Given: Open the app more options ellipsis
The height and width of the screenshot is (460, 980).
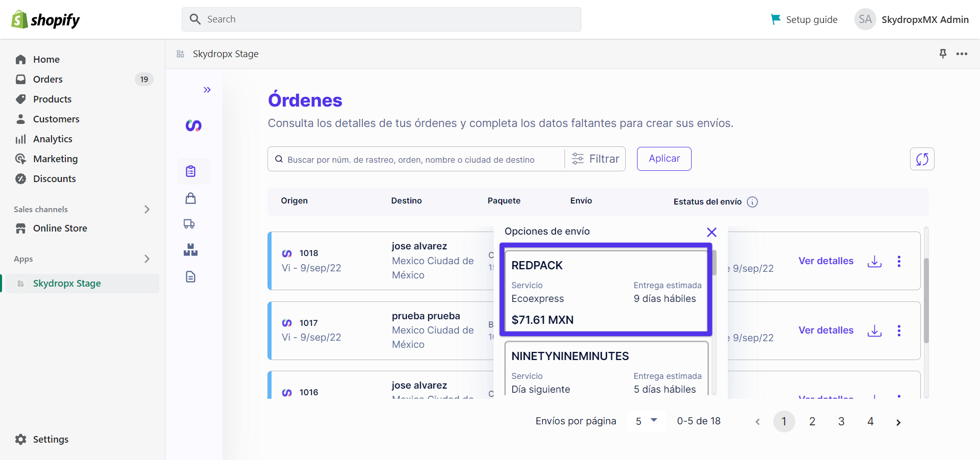Looking at the screenshot, I should coord(962,54).
